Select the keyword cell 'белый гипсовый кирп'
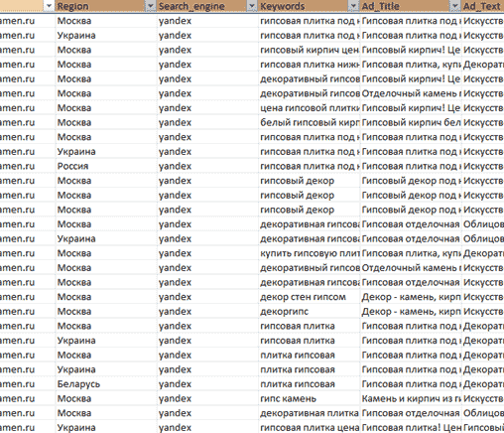The height and width of the screenshot is (433, 504). coord(309,122)
